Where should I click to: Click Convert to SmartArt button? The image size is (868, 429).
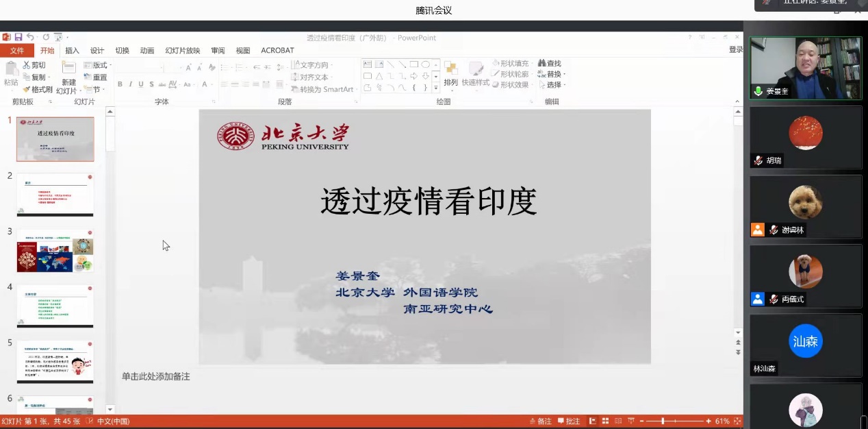322,89
